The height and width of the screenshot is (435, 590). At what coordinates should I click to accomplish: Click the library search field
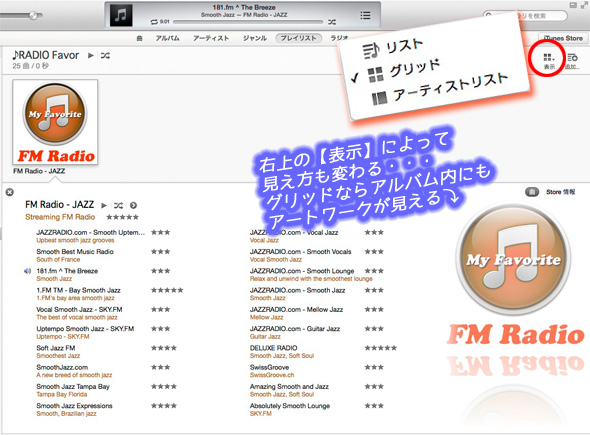point(525,16)
